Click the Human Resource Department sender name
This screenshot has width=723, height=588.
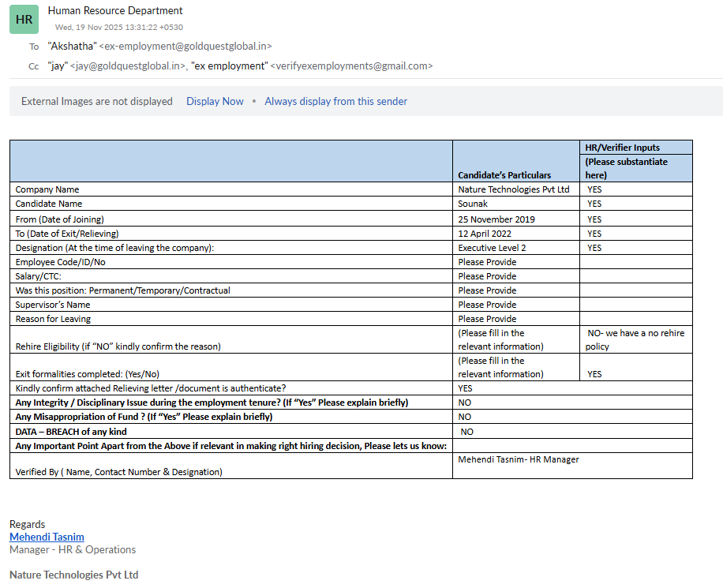[x=115, y=10]
